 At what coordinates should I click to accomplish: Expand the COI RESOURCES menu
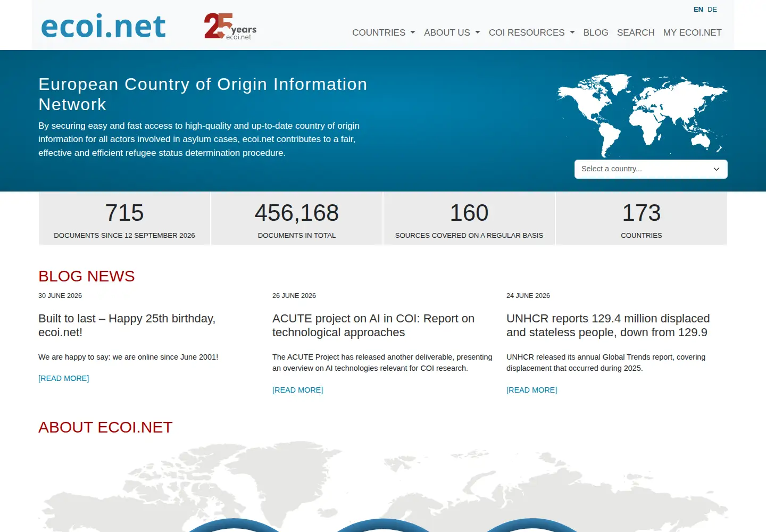[532, 32]
